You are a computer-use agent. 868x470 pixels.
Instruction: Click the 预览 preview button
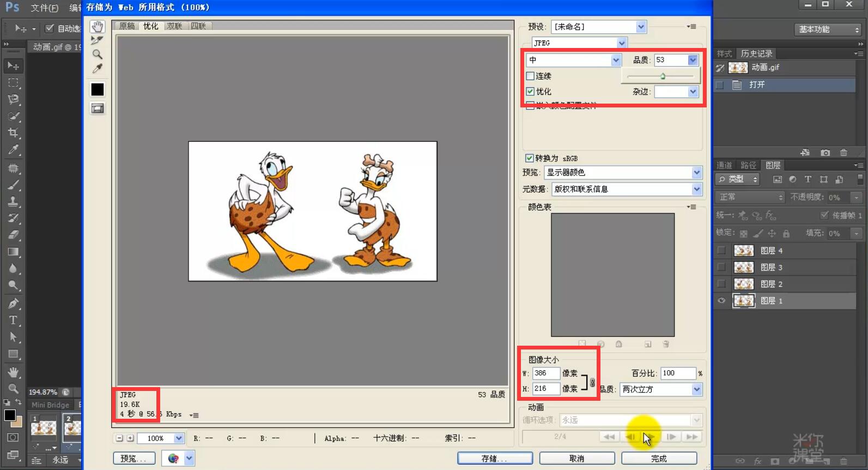[134, 459]
